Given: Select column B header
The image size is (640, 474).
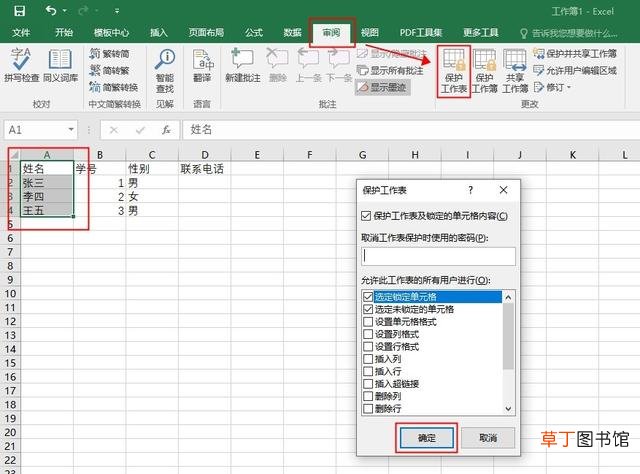Looking at the screenshot, I should 100,155.
